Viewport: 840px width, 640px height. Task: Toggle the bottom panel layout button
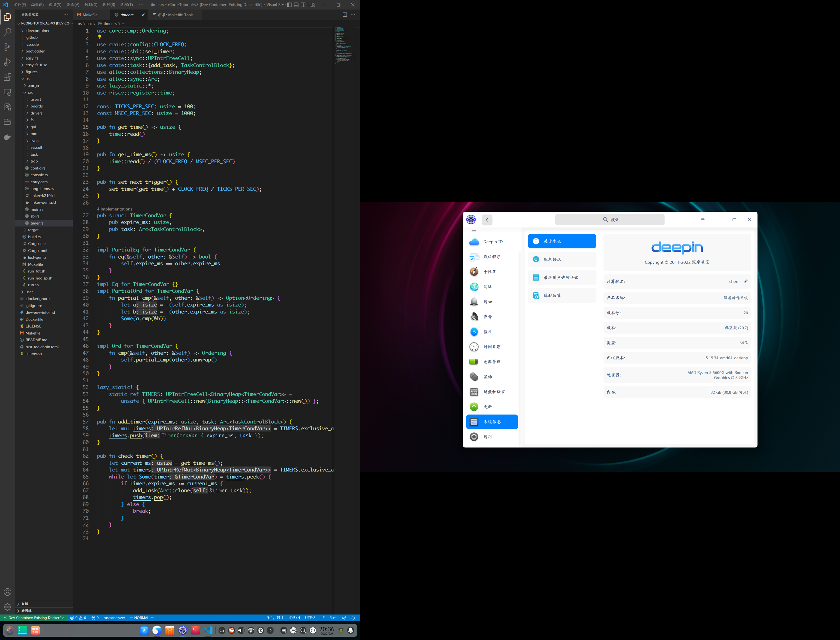296,5
